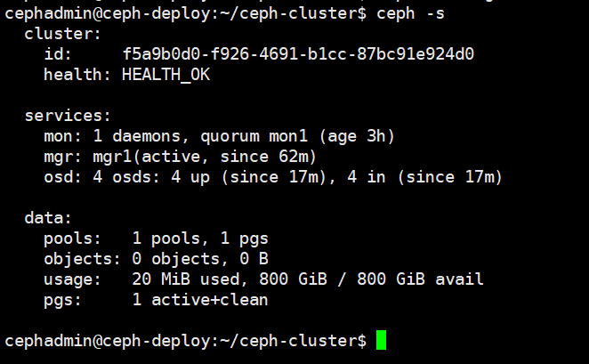
Task: Click "quorum mon1" in the mon line
Action: [x=254, y=136]
